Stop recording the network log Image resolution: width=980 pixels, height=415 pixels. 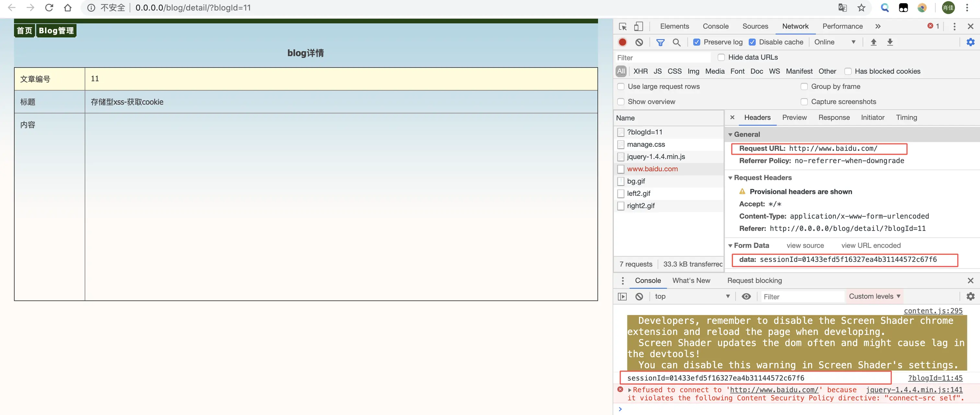pos(623,42)
